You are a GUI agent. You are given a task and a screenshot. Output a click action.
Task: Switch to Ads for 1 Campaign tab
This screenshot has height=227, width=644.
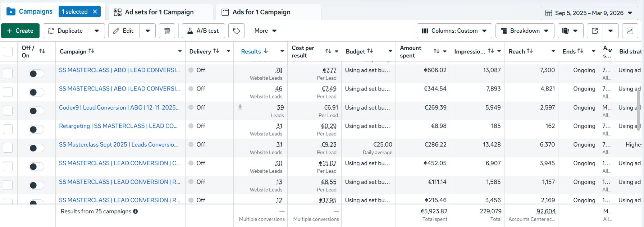[261, 12]
